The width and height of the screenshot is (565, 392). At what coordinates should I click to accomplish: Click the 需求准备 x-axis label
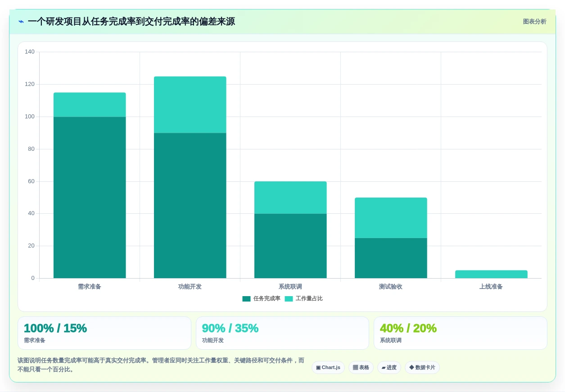tap(90, 287)
